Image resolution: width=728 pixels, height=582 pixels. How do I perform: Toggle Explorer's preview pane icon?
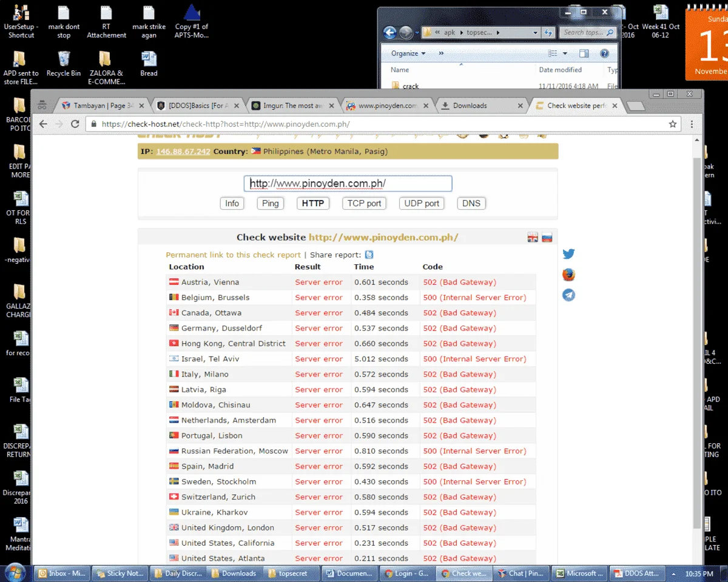[584, 53]
